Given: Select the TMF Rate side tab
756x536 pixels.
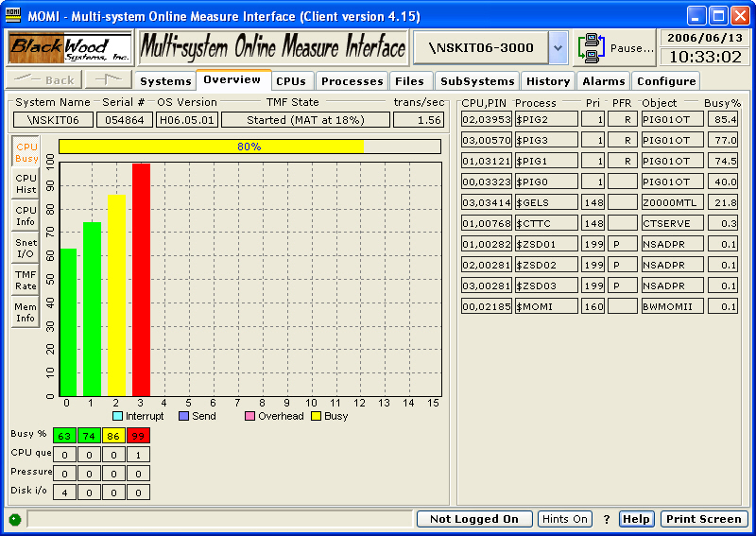Looking at the screenshot, I should [26, 281].
